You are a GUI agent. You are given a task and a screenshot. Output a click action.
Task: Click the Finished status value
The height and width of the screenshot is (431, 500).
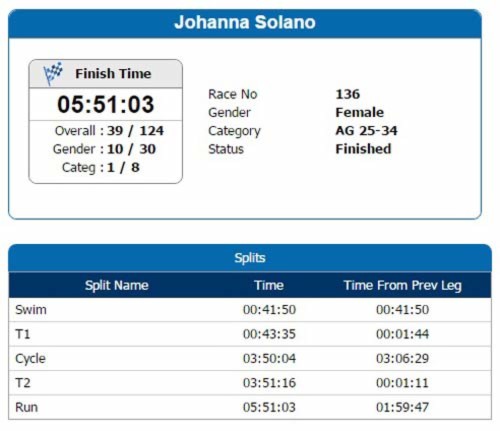pyautogui.click(x=363, y=149)
